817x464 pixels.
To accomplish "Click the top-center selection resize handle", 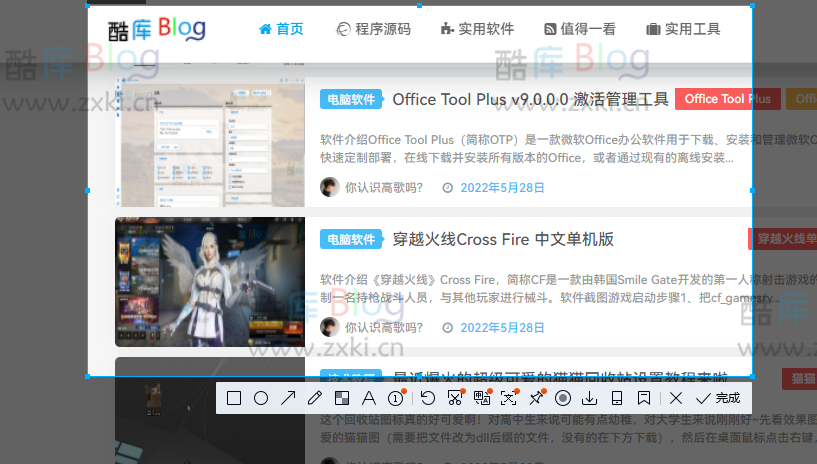I will (x=419, y=6).
